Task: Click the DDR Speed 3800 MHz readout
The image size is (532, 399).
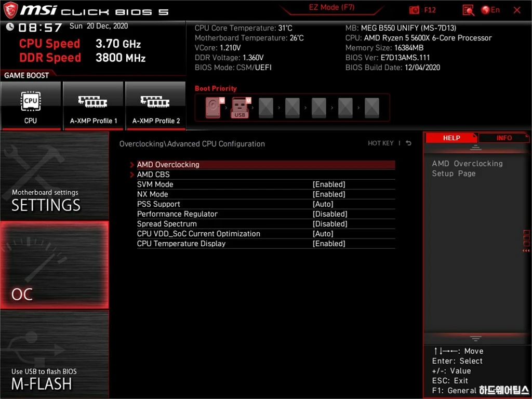Action: 83,57
